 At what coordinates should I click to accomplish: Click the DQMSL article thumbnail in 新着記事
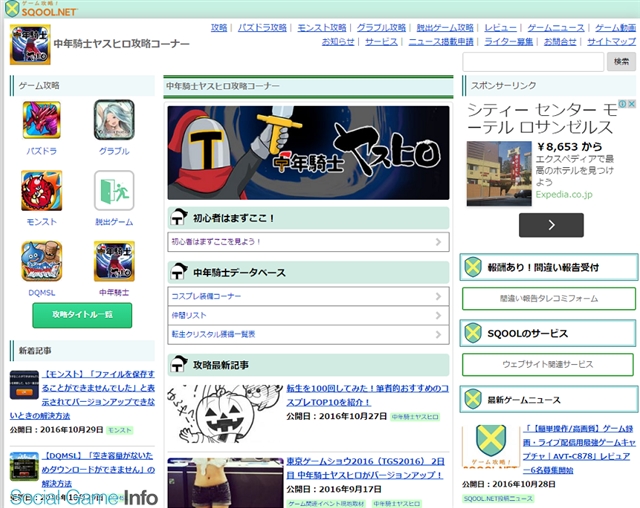[x=24, y=466]
